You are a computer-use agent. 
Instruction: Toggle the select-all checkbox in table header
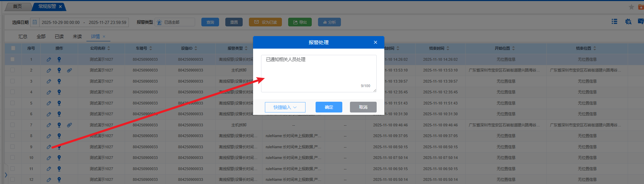[x=13, y=48]
